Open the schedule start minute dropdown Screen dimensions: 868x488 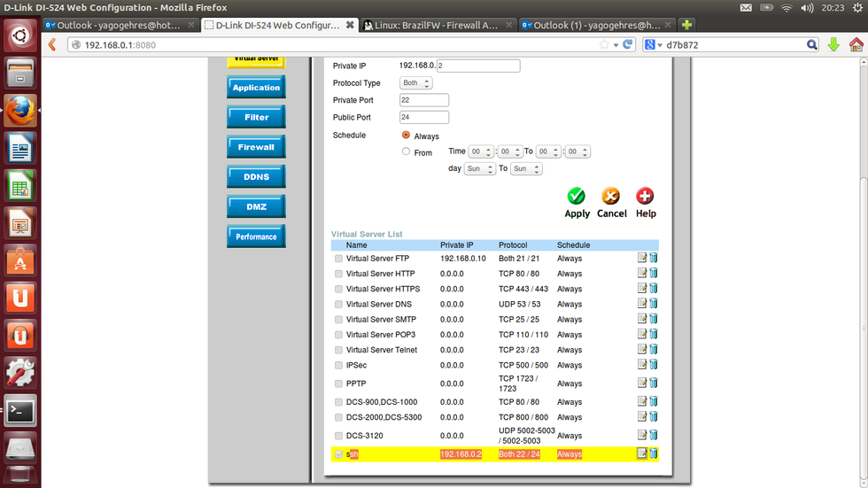tap(510, 151)
